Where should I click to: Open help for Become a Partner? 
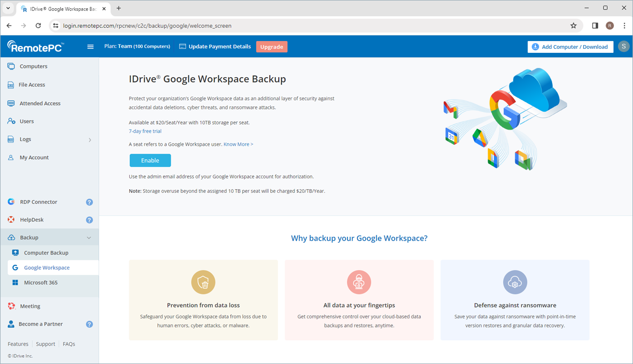pos(89,324)
